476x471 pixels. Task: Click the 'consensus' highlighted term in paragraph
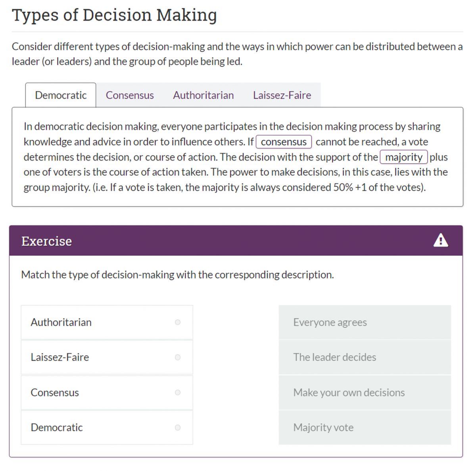284,142
